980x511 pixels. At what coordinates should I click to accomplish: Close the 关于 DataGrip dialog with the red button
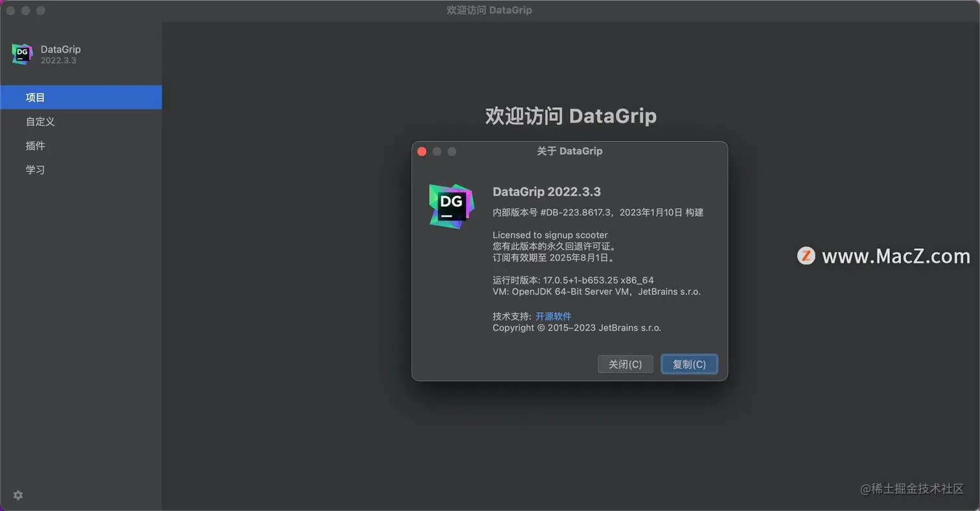(422, 151)
